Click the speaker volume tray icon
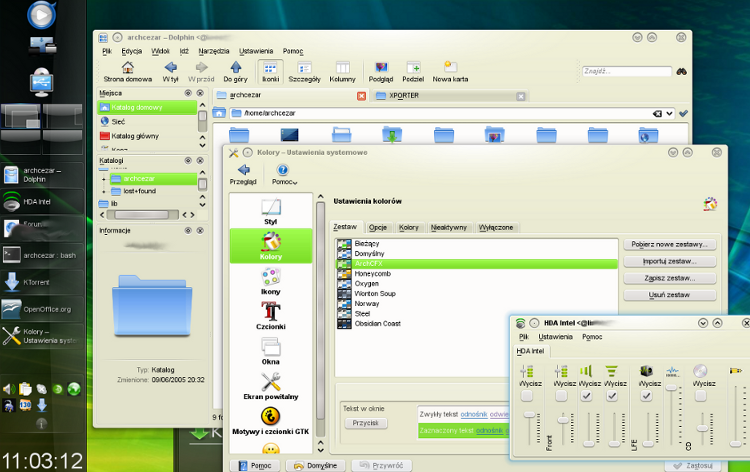 point(9,389)
